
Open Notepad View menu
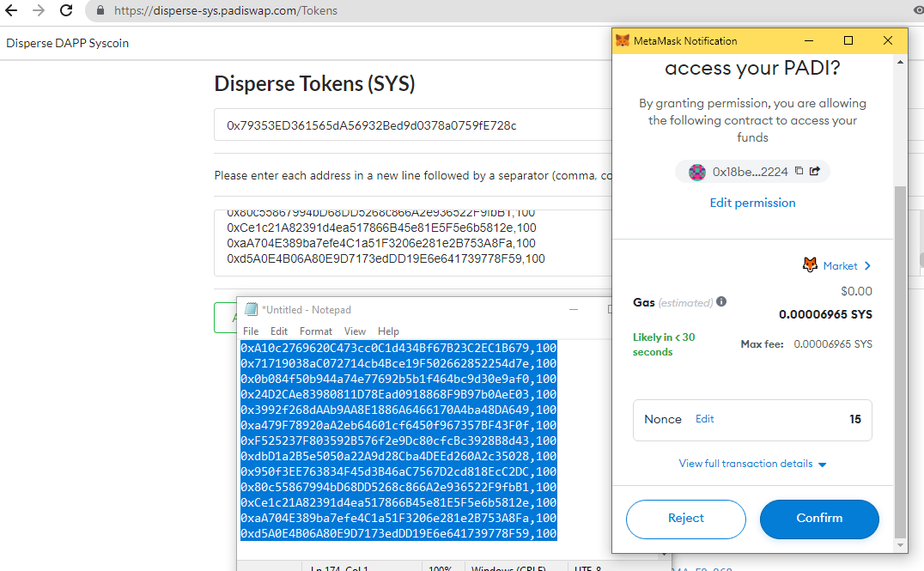tap(355, 331)
